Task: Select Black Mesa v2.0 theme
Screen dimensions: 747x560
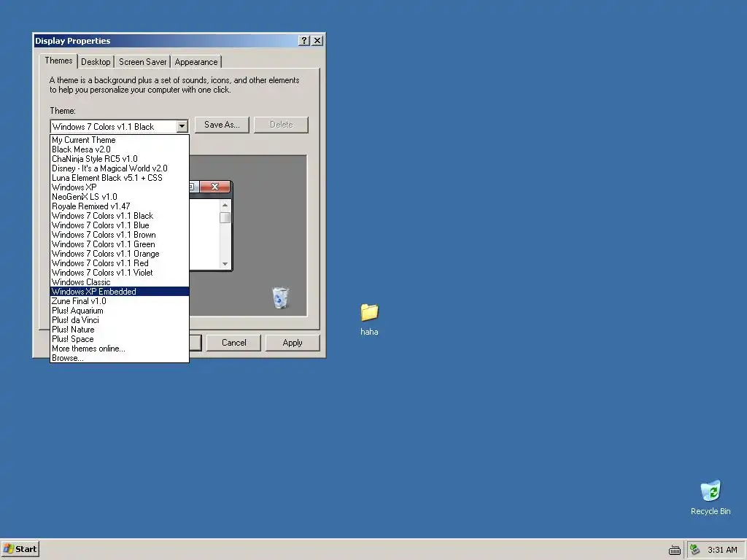Action: (120, 149)
